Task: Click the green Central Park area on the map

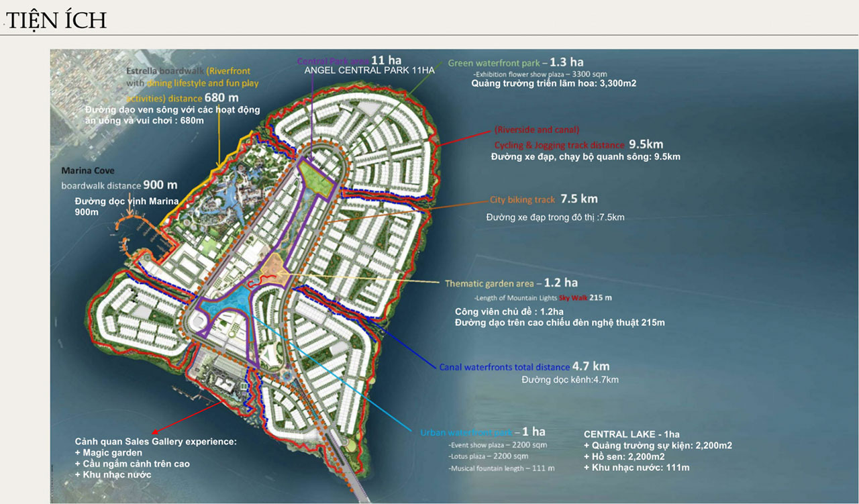Action: coord(318,179)
